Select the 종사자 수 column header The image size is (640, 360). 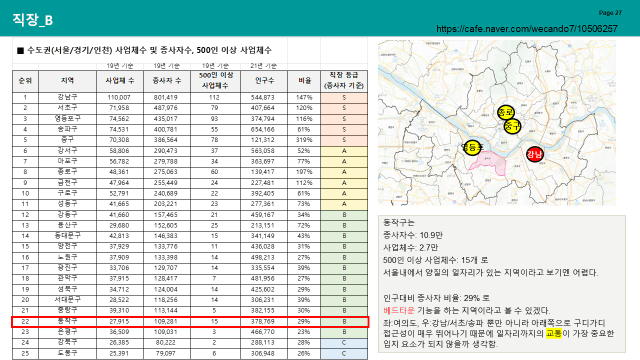pyautogui.click(x=167, y=81)
